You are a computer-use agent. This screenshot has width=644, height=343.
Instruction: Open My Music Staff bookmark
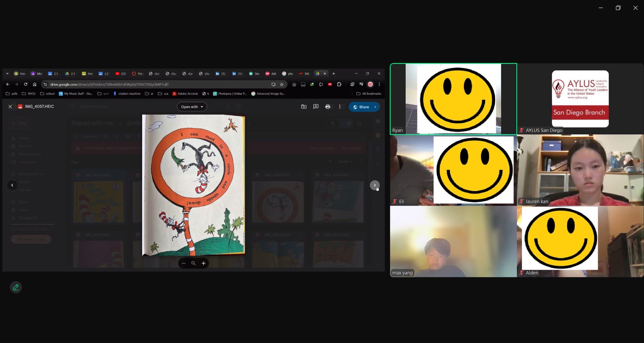pos(76,94)
